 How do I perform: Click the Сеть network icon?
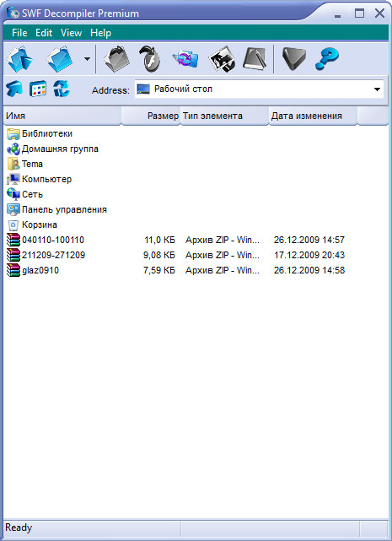pyautogui.click(x=13, y=194)
